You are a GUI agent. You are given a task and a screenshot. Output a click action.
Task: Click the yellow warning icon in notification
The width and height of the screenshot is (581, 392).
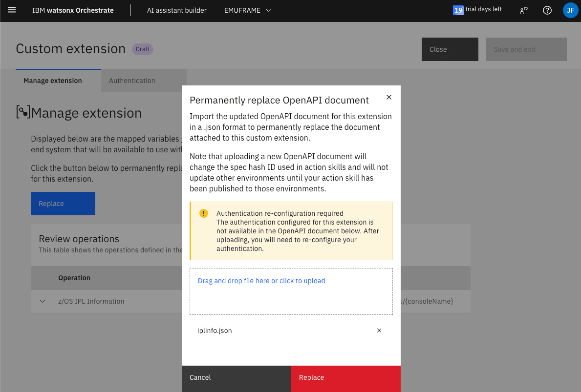point(204,214)
